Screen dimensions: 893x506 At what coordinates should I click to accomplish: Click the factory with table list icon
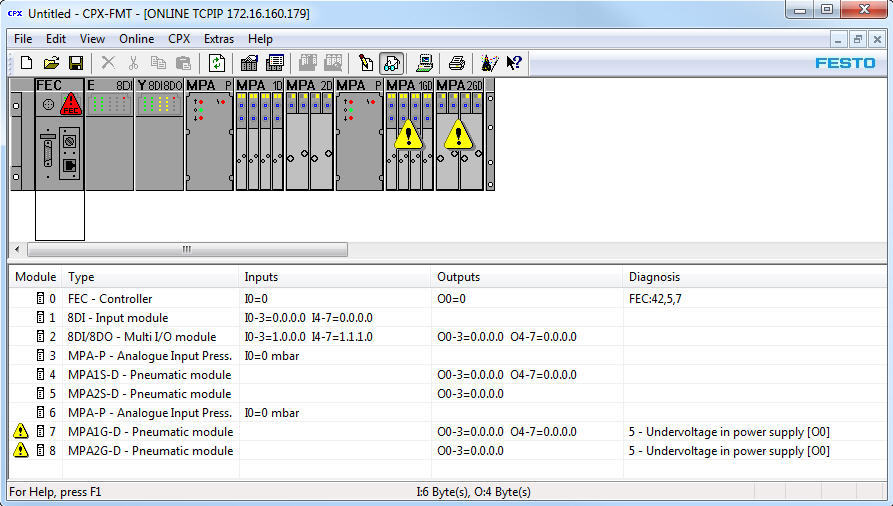tap(275, 63)
